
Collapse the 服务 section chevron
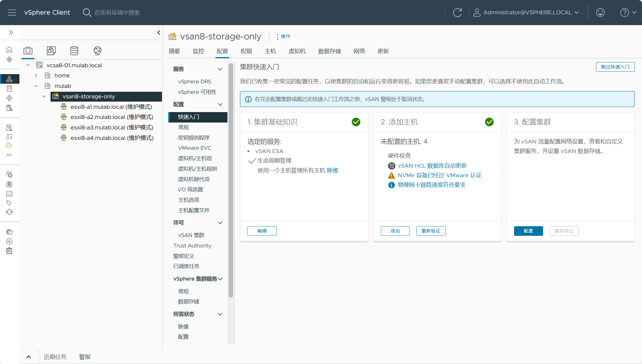220,69
